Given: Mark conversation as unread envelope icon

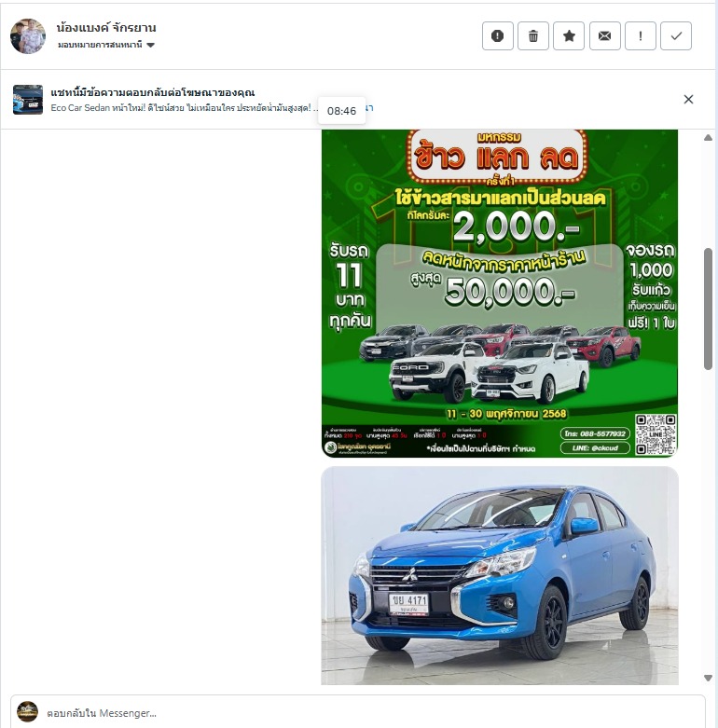Looking at the screenshot, I should [x=604, y=35].
